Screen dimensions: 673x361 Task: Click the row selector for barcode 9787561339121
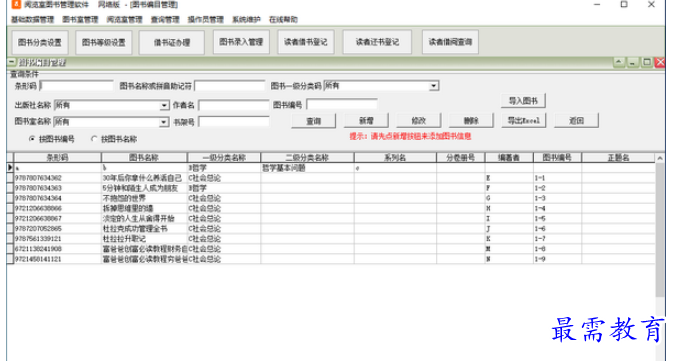pos(10,239)
